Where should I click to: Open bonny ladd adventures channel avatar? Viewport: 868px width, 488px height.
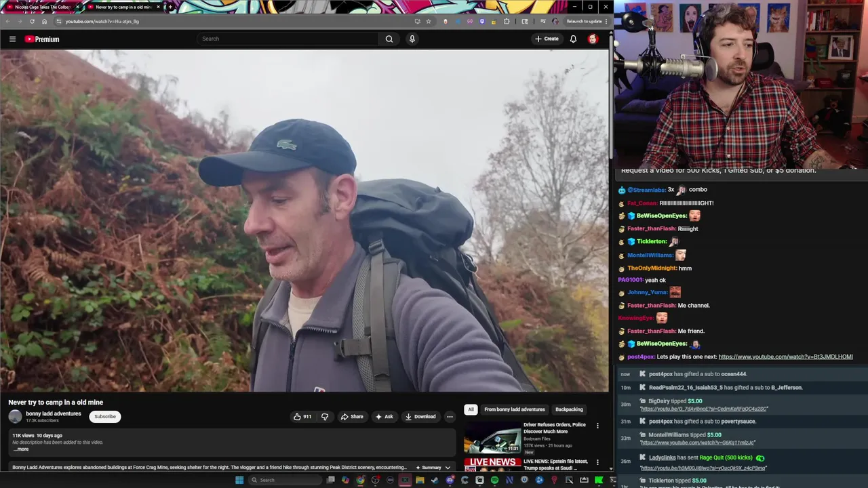[15, 417]
